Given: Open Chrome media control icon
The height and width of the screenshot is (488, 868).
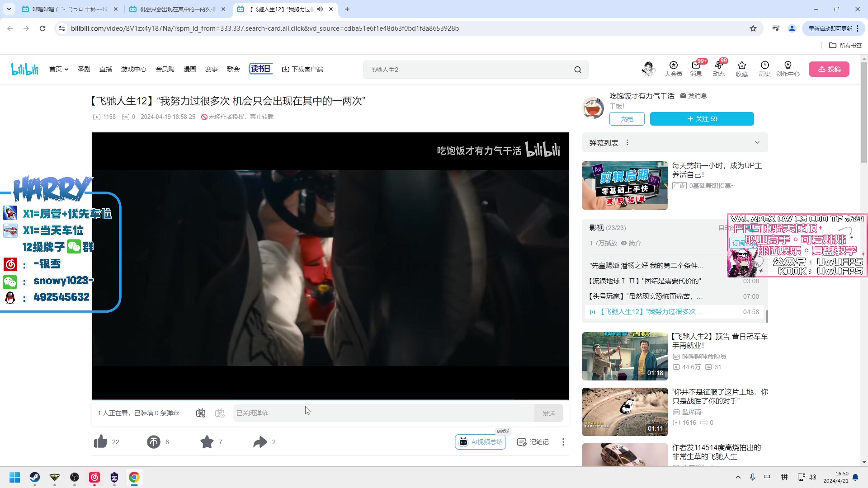Looking at the screenshot, I should pyautogui.click(x=776, y=28).
